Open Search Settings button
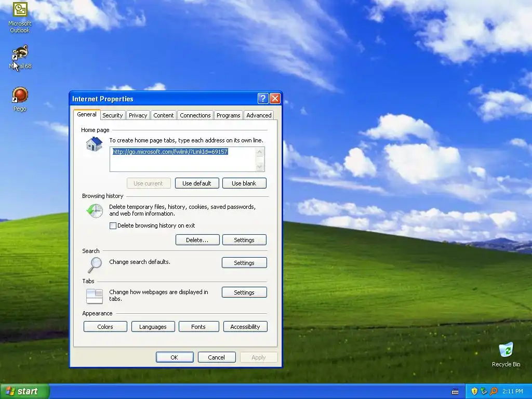532x399 pixels. pyautogui.click(x=244, y=262)
